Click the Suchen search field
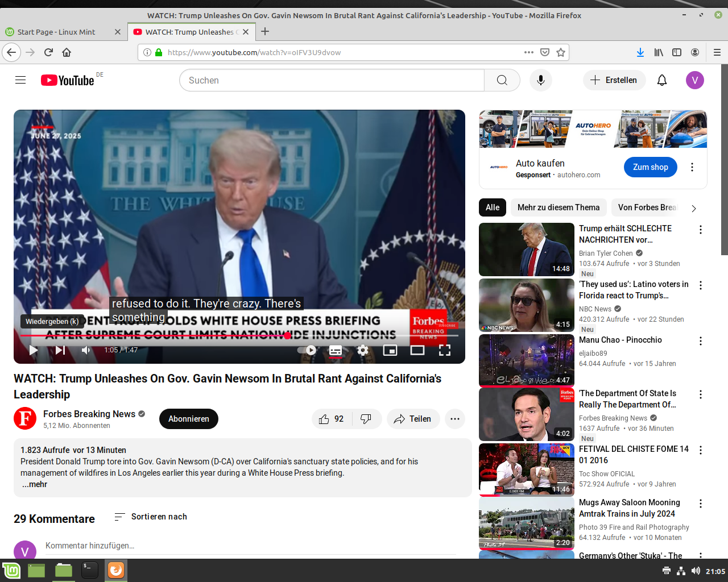 [x=332, y=80]
